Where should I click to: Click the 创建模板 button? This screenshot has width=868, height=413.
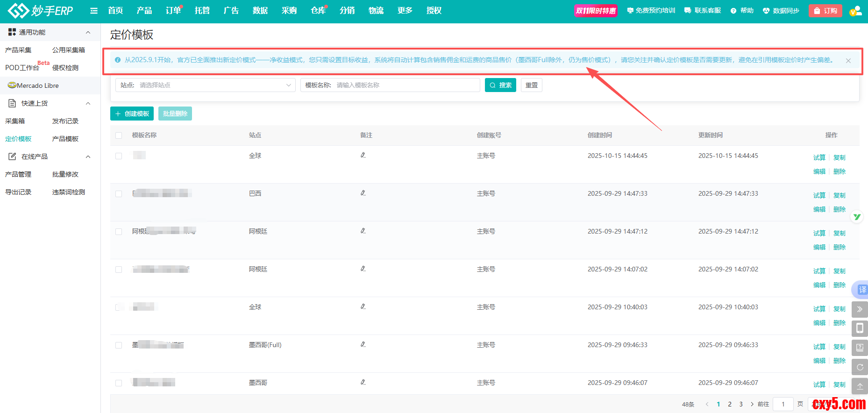coord(132,114)
